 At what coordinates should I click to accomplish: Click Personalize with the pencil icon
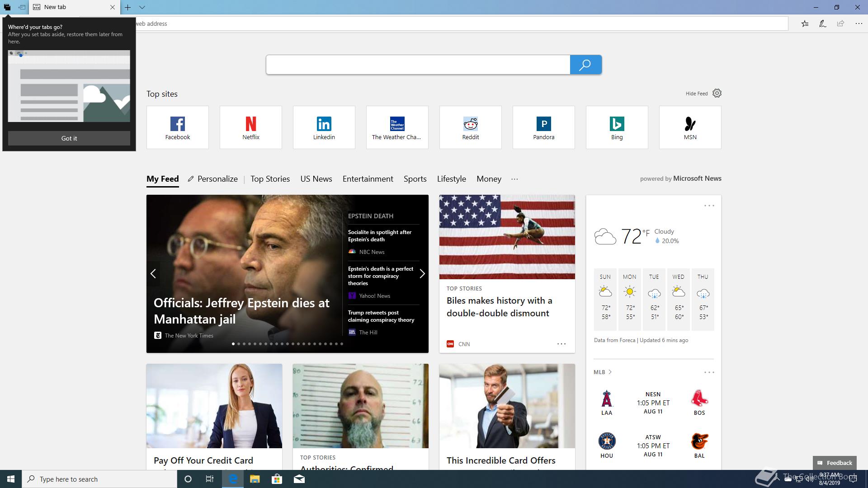(x=213, y=179)
